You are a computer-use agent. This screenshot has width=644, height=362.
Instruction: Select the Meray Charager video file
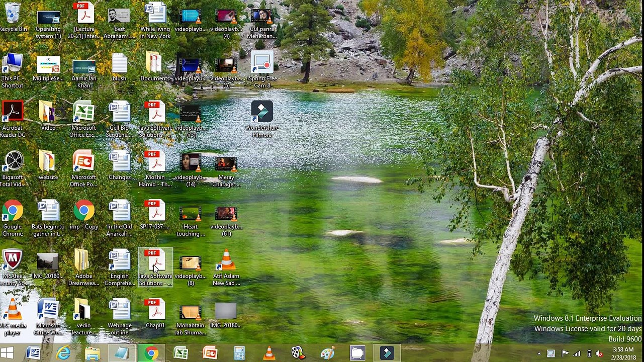click(x=226, y=172)
